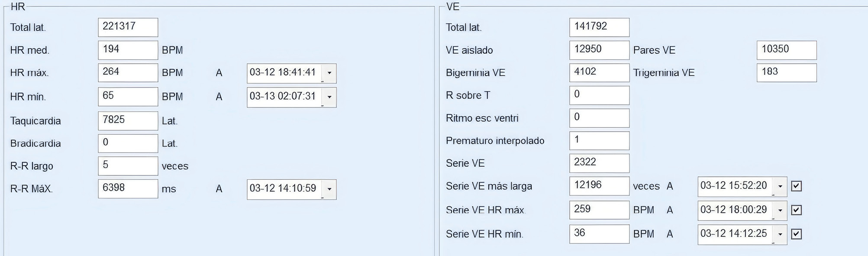868x256 pixels.
Task: Click the Serie VE count field
Action: [599, 163]
